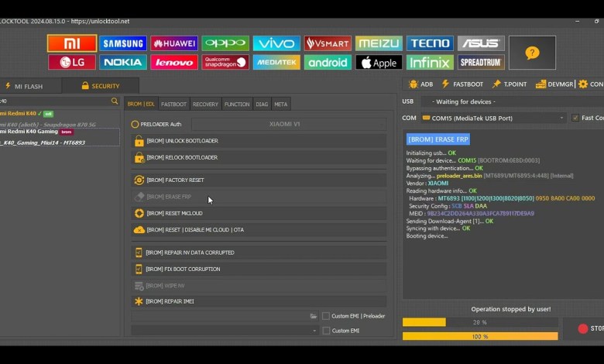The image size is (604, 364).
Task: Toggle the Custom EMI | Preloader checkbox
Action: pyautogui.click(x=326, y=316)
